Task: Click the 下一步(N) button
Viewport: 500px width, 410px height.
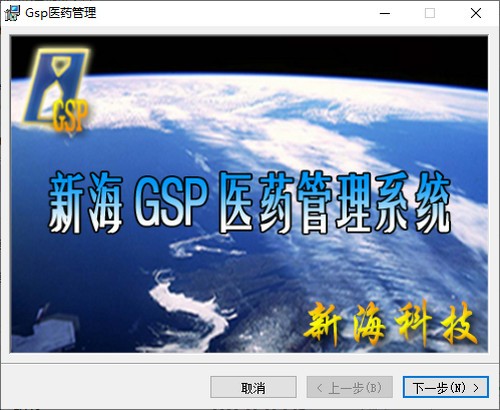Action: 446,387
